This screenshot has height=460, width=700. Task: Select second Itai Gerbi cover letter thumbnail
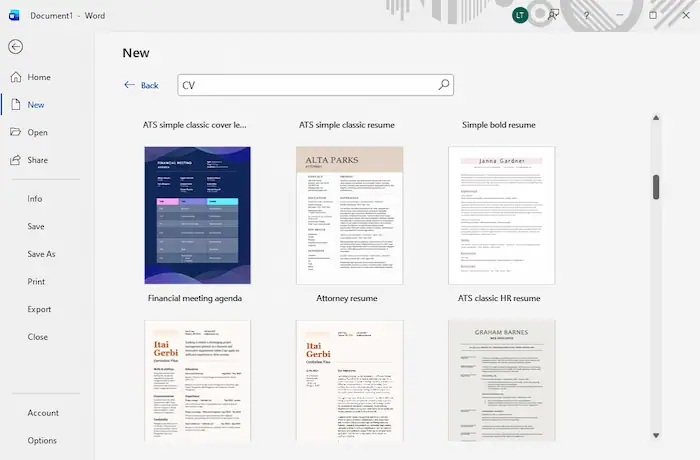(350, 381)
